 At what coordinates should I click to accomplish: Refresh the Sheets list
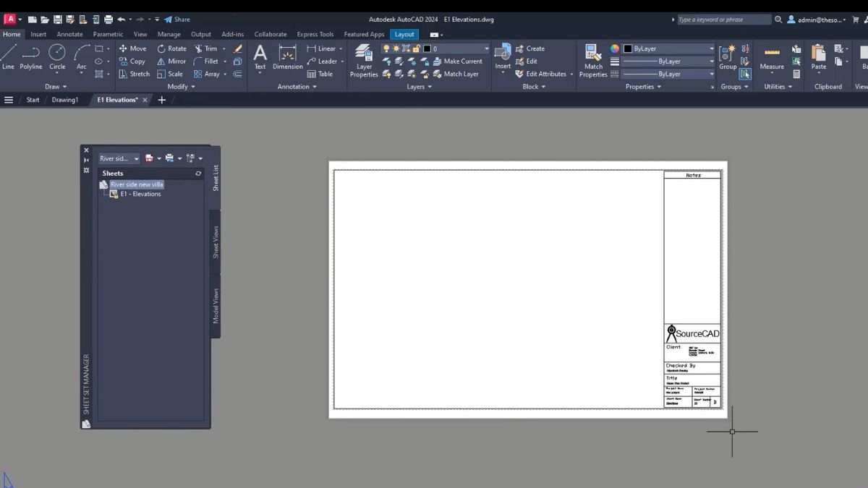tap(198, 174)
